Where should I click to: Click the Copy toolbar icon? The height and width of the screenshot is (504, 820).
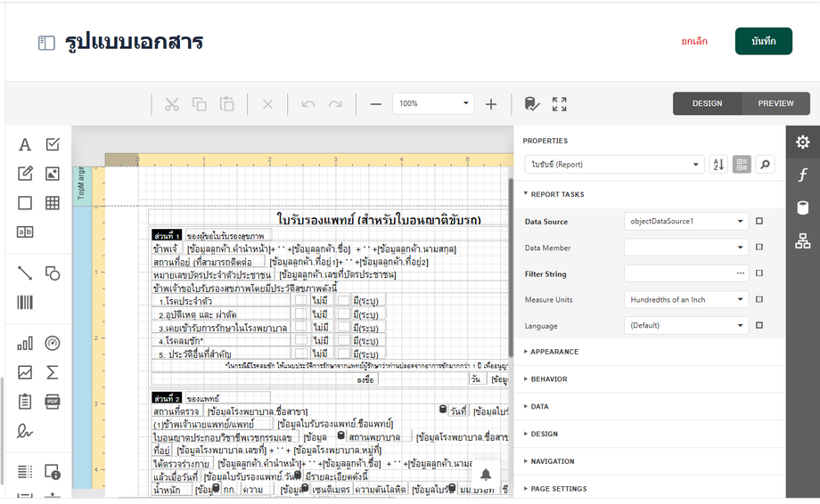click(200, 104)
